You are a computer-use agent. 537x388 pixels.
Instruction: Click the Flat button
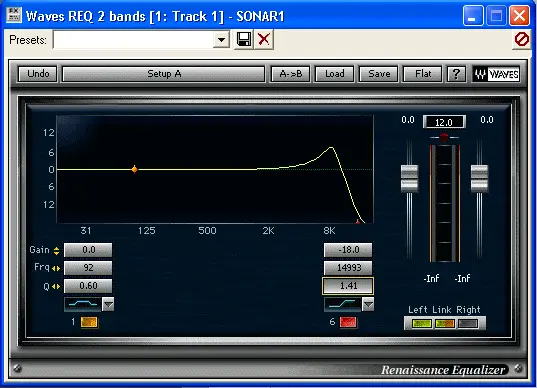[423, 74]
